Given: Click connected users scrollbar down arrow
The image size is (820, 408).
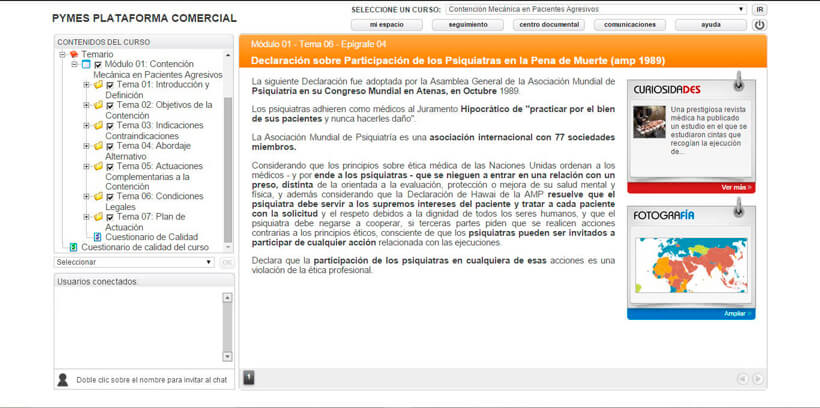Looking at the screenshot, I should click(x=227, y=356).
